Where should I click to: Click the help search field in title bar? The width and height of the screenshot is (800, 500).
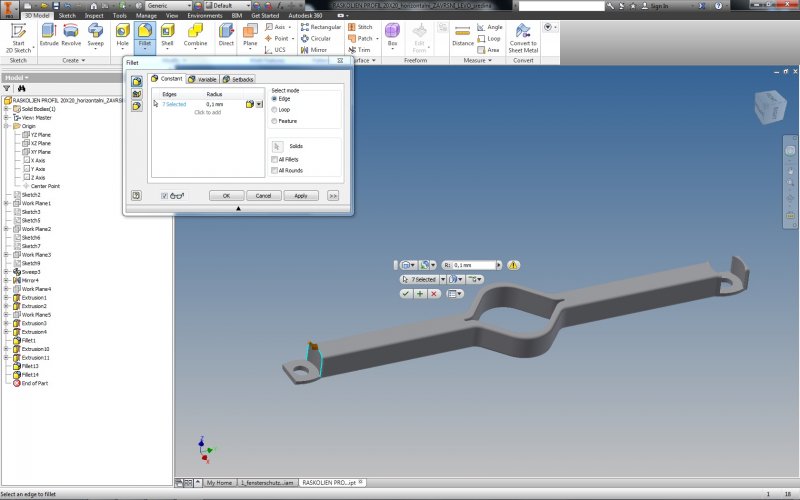pos(561,6)
